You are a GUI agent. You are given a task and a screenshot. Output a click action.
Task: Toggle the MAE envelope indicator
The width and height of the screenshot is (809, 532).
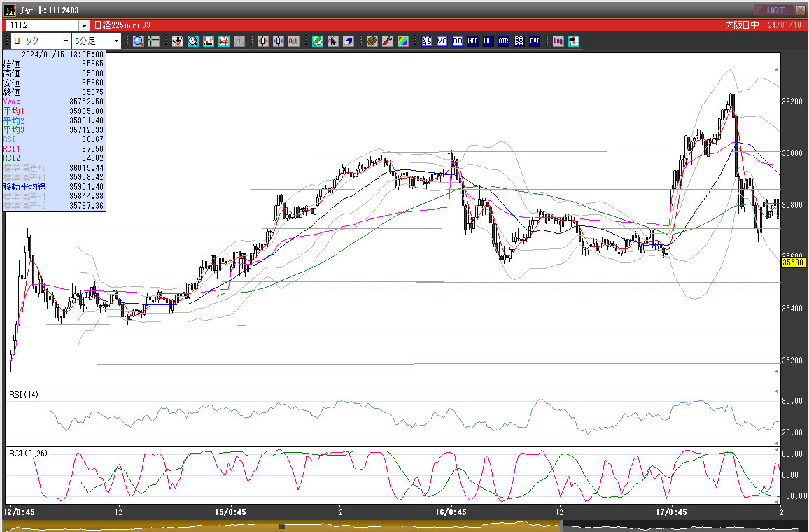pos(472,41)
